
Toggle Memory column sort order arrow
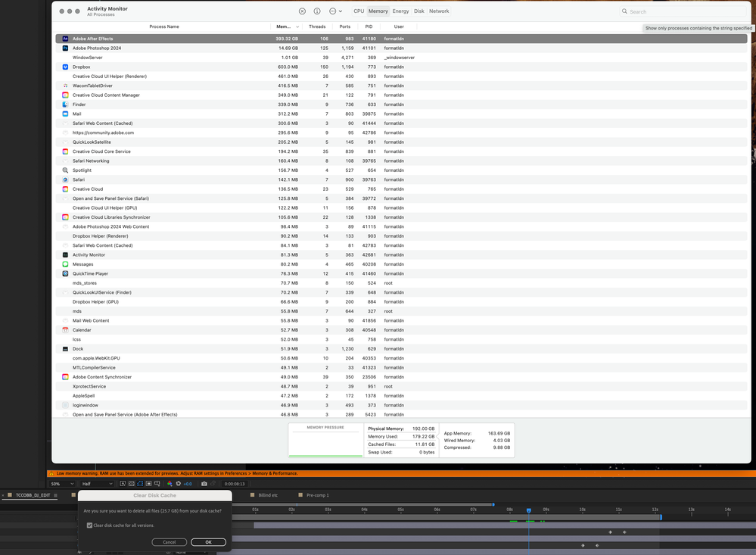coord(297,27)
